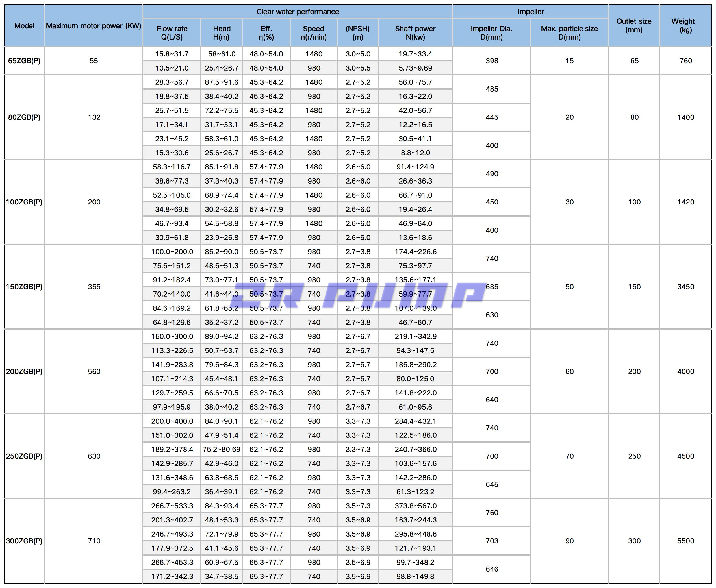This screenshot has height=588, width=716.
Task: Select shaft power cell 284.4~432.1
Action: 415,421
